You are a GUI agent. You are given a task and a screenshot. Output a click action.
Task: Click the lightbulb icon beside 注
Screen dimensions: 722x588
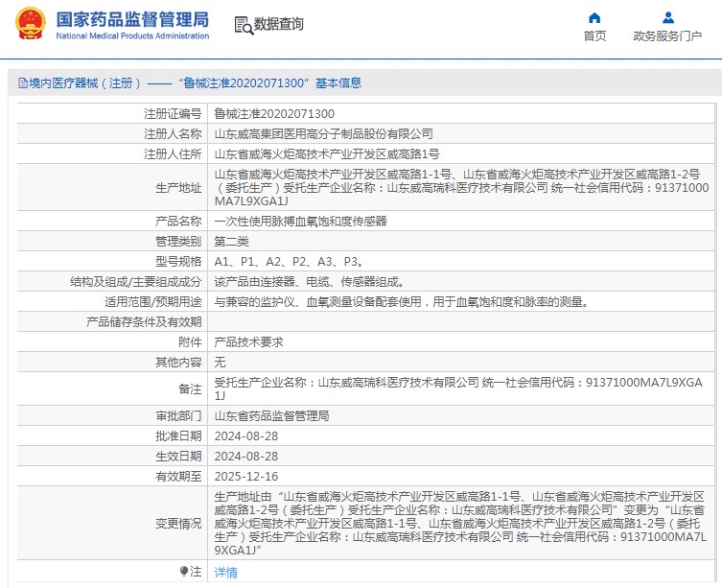pyautogui.click(x=184, y=572)
